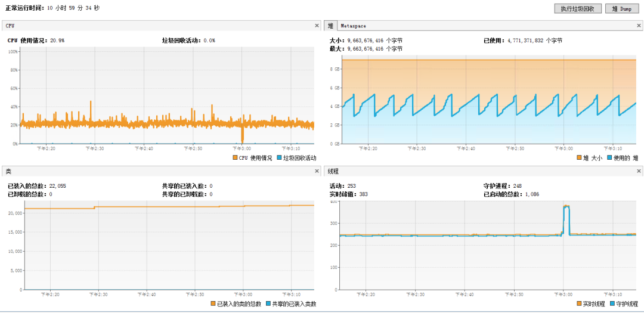Click the 类 panel title bar
644x313 pixels.
[x=161, y=171]
